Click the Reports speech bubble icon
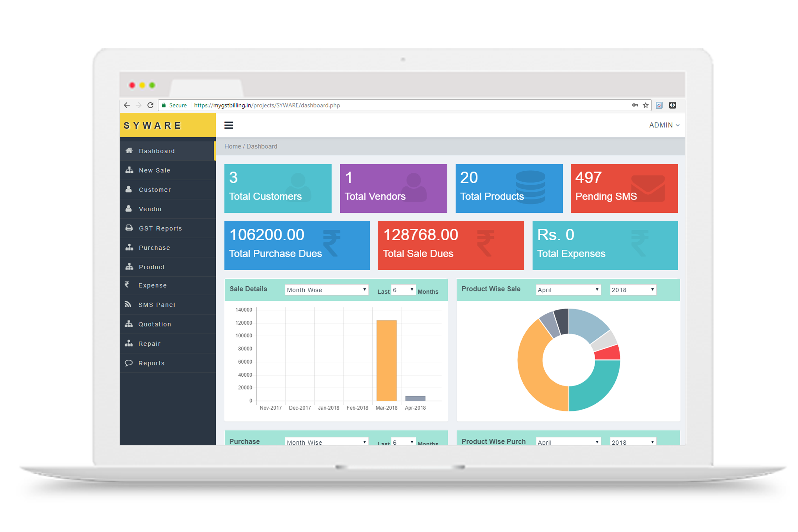 129,363
